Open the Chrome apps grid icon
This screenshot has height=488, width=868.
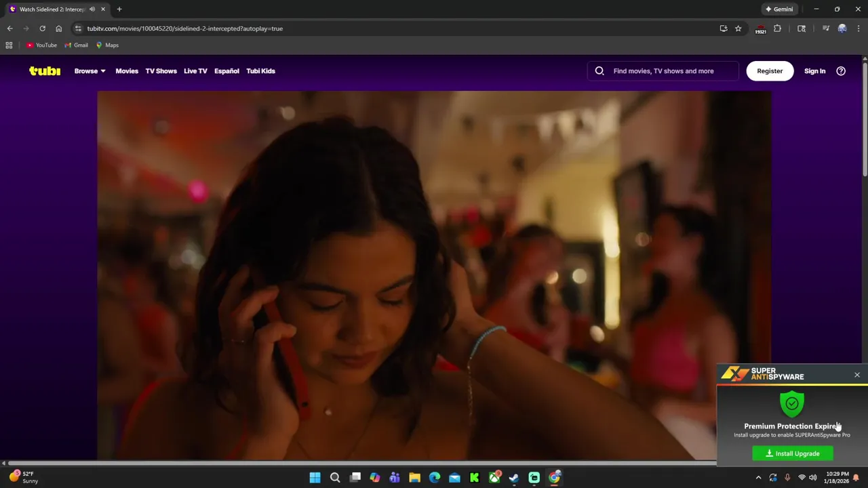9,45
